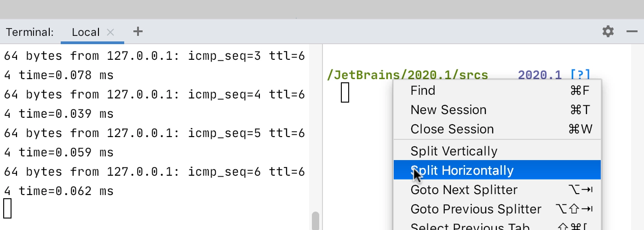
Task: Focus the right terminal prompt cursor
Action: coord(345,92)
